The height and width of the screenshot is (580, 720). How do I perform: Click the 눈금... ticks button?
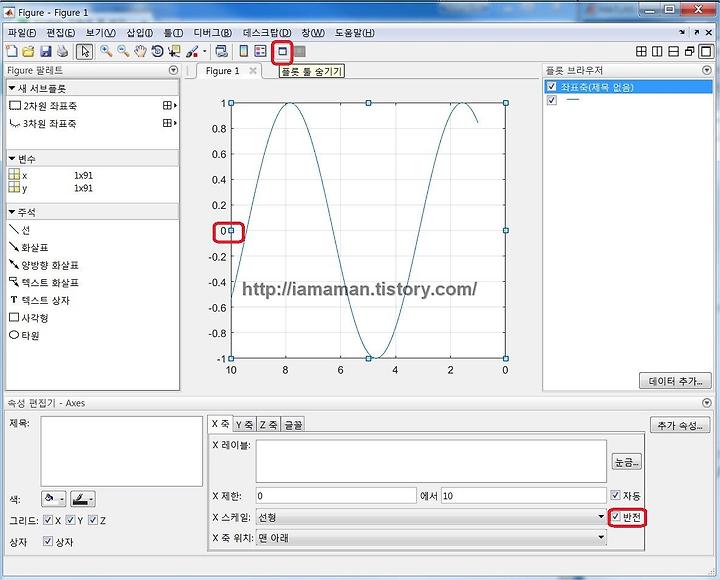point(626,462)
